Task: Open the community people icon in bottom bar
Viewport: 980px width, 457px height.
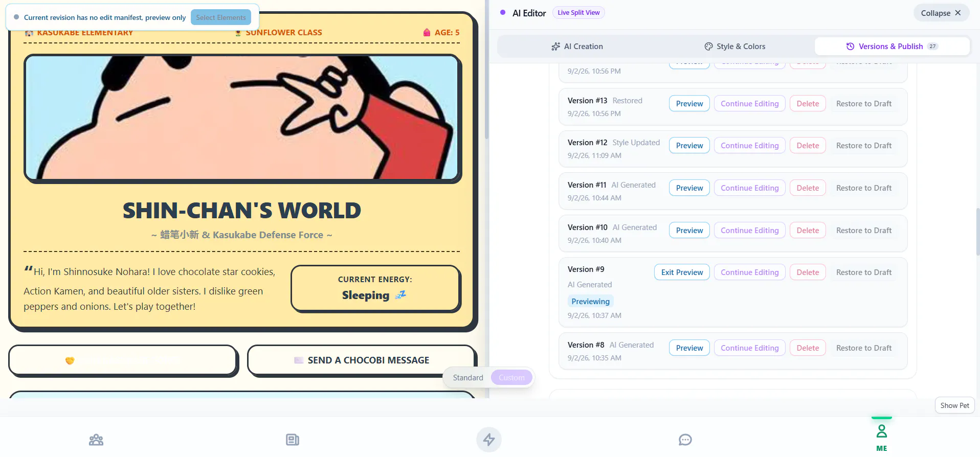Action: tap(96, 440)
